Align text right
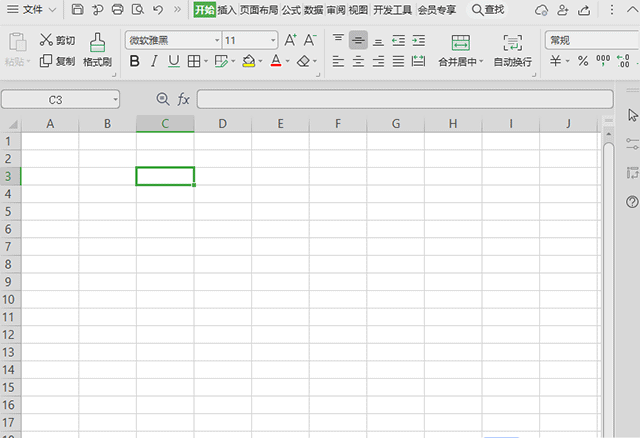640x438 pixels. [x=378, y=61]
